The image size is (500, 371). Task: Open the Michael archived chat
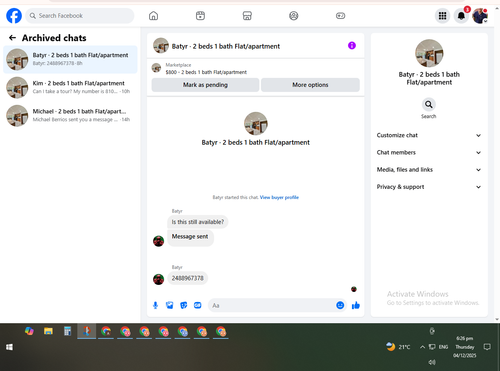point(70,116)
